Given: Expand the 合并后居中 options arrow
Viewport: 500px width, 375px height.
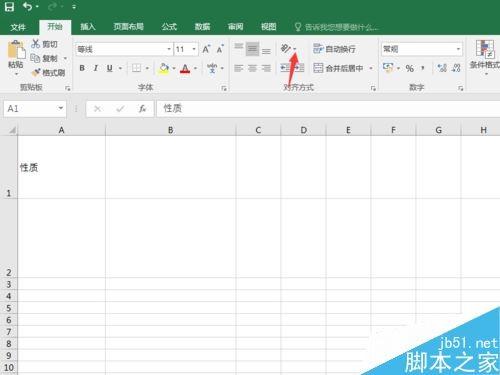Looking at the screenshot, I should coord(371,68).
